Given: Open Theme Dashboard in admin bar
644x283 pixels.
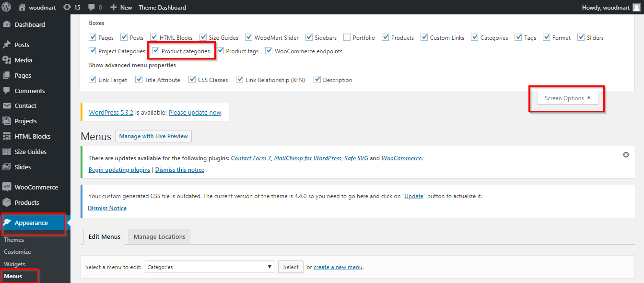Looking at the screenshot, I should coord(162,7).
